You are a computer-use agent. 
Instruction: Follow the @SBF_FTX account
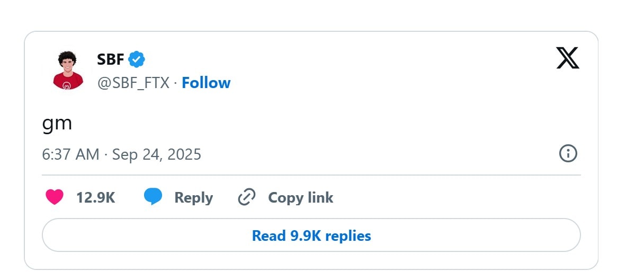coord(206,83)
